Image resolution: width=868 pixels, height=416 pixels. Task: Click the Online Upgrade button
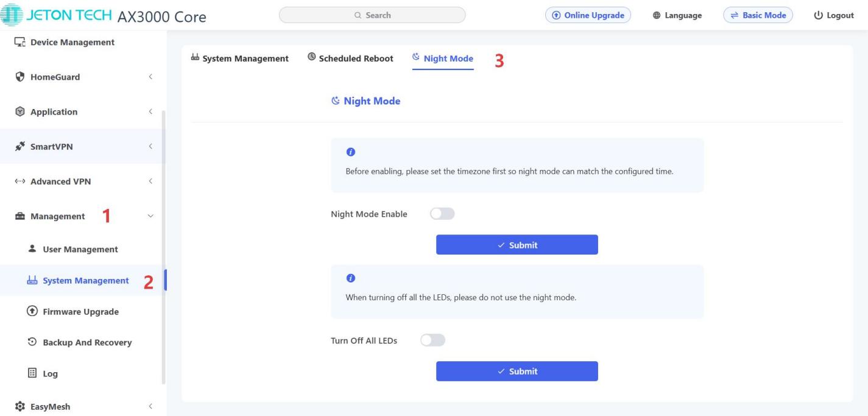point(588,15)
